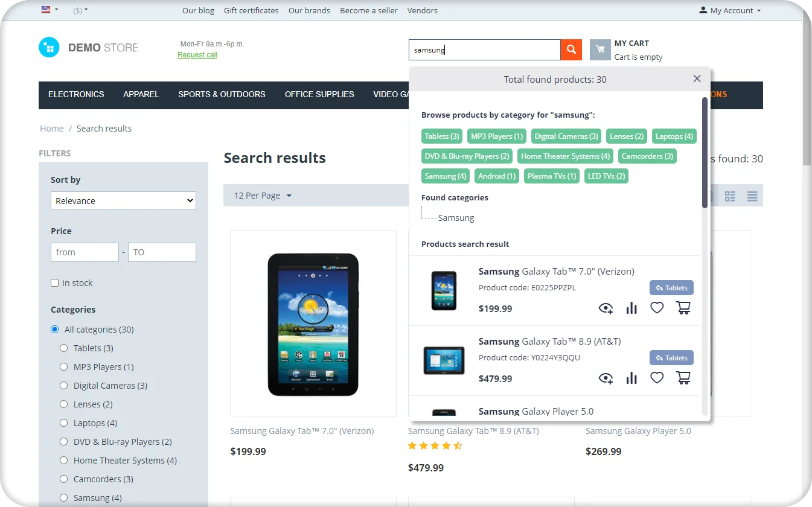The image size is (812, 507).
Task: Enable the In stock checkbox
Action: [55, 283]
